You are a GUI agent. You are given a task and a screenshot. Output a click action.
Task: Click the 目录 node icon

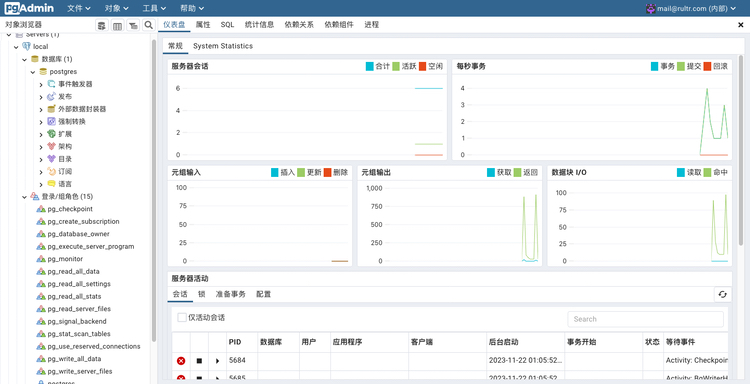pyautogui.click(x=51, y=159)
